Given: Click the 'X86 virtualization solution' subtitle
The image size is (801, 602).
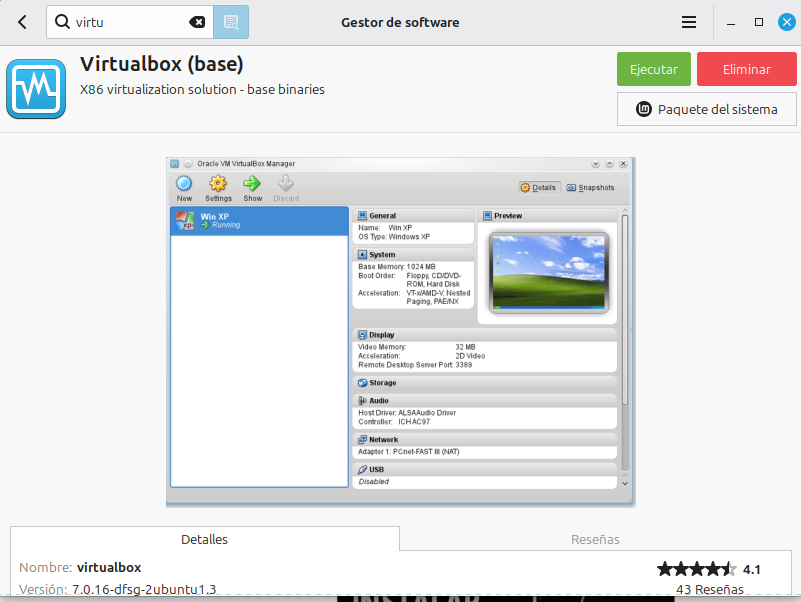Looking at the screenshot, I should 202,89.
